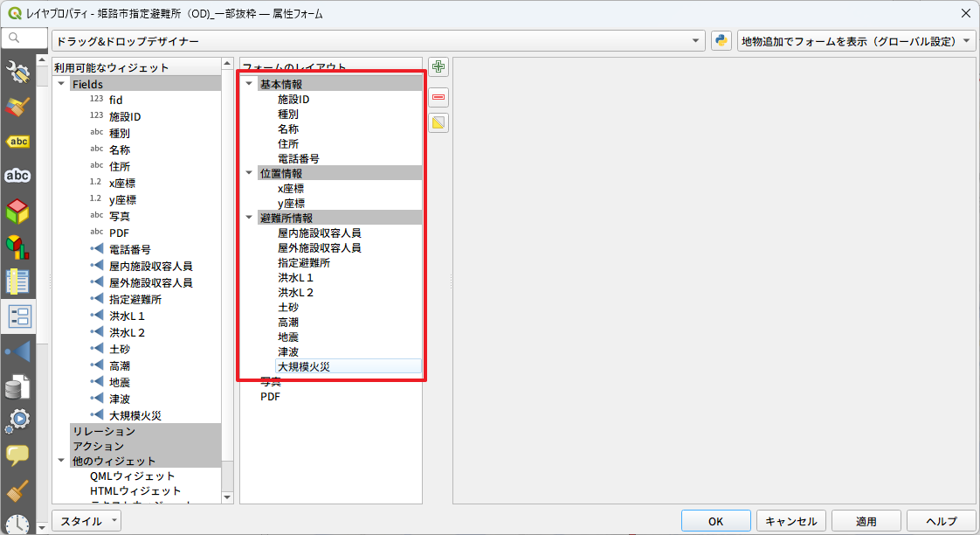980x535 pixels.
Task: Open the Symbology paintbrush tab icon
Action: tap(17, 108)
